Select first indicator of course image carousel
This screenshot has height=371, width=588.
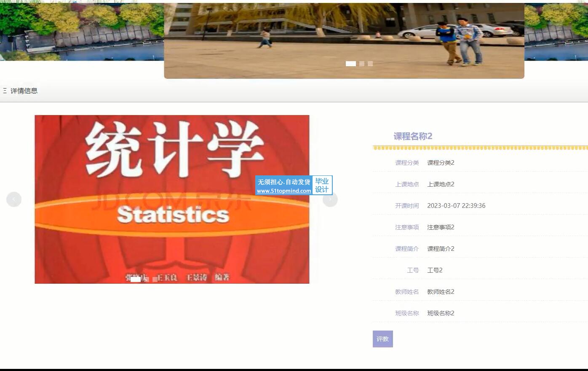coord(136,279)
